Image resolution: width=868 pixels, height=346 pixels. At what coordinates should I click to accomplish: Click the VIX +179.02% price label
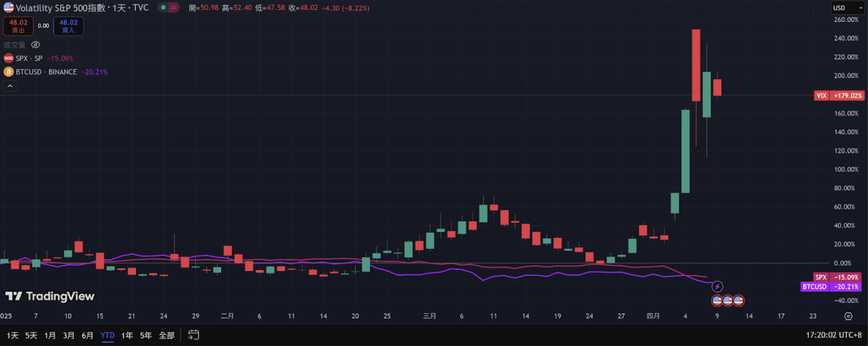click(x=839, y=95)
